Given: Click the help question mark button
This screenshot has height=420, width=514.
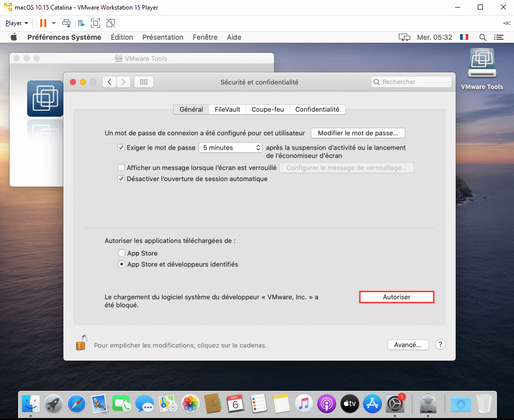Looking at the screenshot, I should point(440,345).
